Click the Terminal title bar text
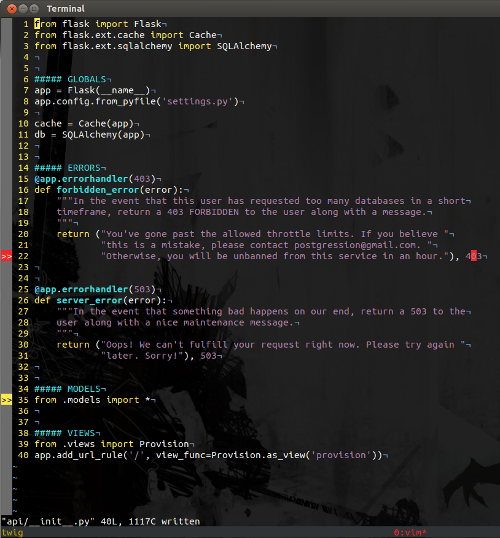500x538 pixels. pos(66,9)
